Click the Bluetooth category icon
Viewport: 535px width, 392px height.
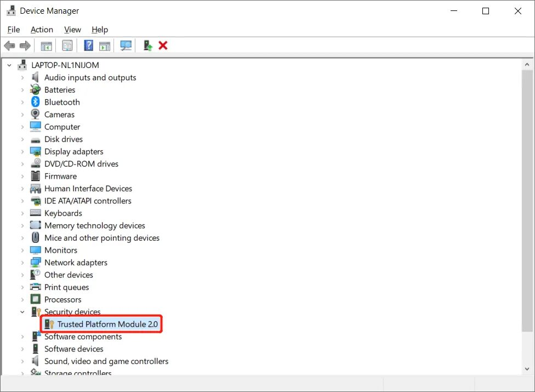coord(35,101)
